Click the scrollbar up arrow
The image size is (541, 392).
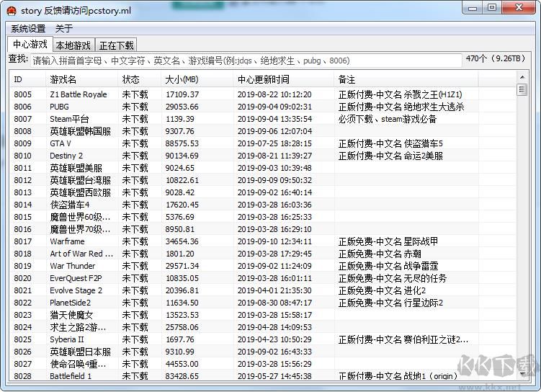522,77
